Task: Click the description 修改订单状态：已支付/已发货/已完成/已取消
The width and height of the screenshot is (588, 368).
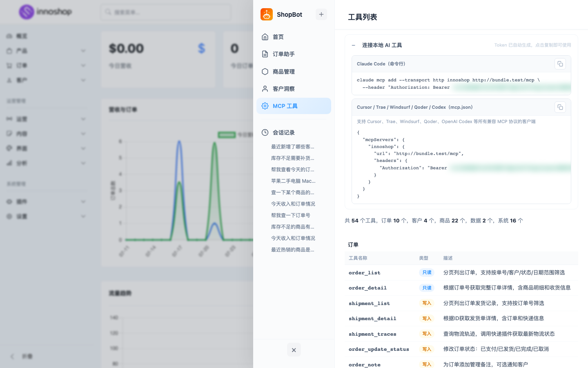Action: (496, 349)
